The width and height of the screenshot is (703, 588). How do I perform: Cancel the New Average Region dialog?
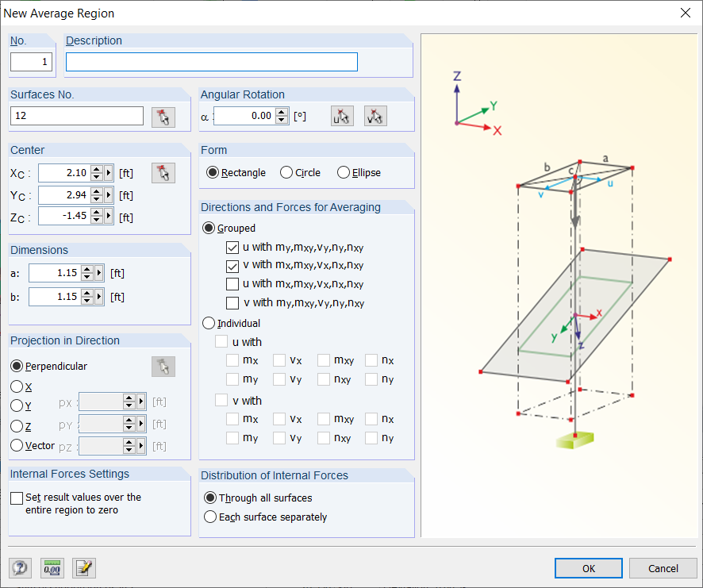click(663, 567)
